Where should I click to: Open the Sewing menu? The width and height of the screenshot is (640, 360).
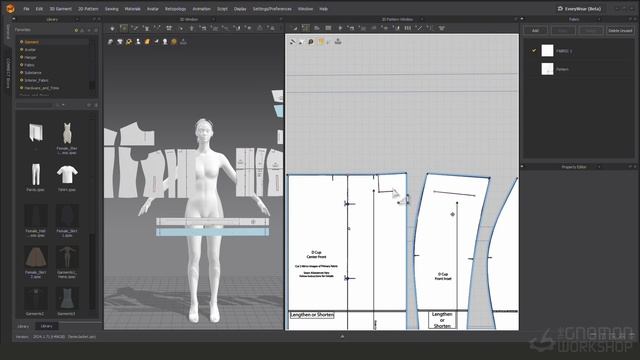pyautogui.click(x=111, y=9)
